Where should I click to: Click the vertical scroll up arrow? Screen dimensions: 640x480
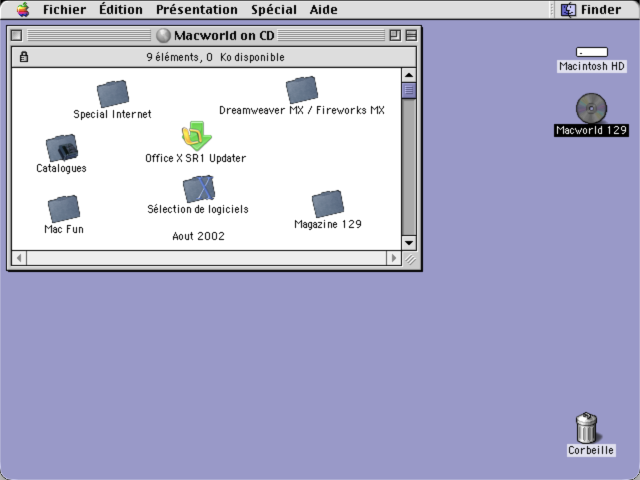(x=409, y=75)
